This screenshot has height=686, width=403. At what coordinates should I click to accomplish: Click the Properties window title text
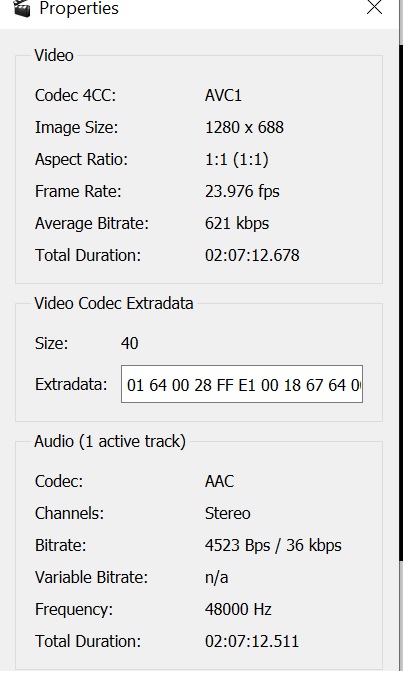pyautogui.click(x=79, y=8)
